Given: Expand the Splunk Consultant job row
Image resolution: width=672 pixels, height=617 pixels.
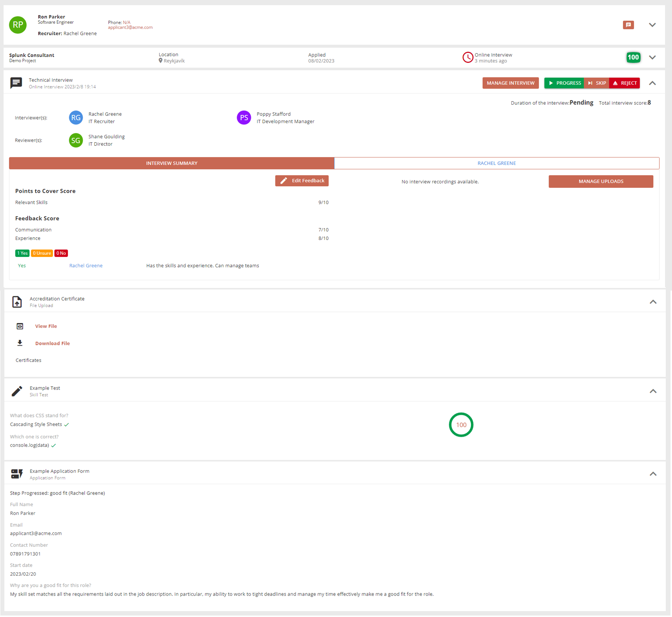Looking at the screenshot, I should coord(652,57).
